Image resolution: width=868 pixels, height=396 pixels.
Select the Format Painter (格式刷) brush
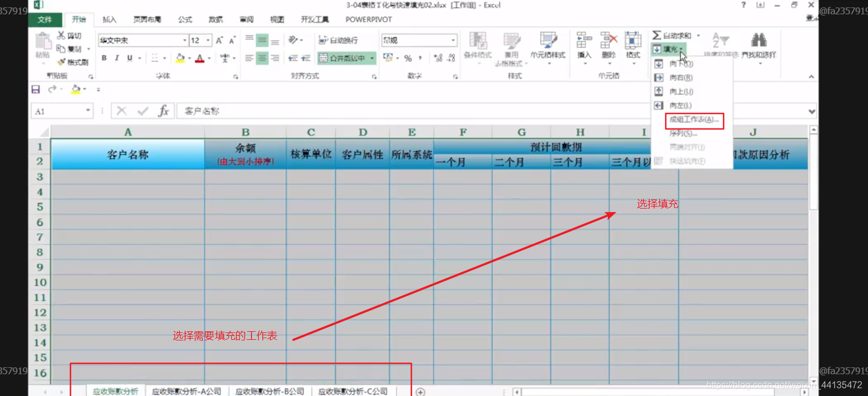point(61,62)
